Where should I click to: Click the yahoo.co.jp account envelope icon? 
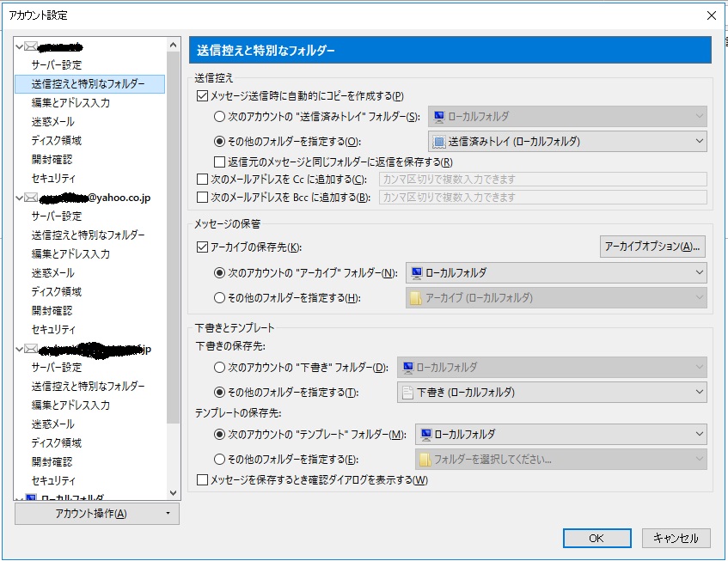click(x=31, y=198)
